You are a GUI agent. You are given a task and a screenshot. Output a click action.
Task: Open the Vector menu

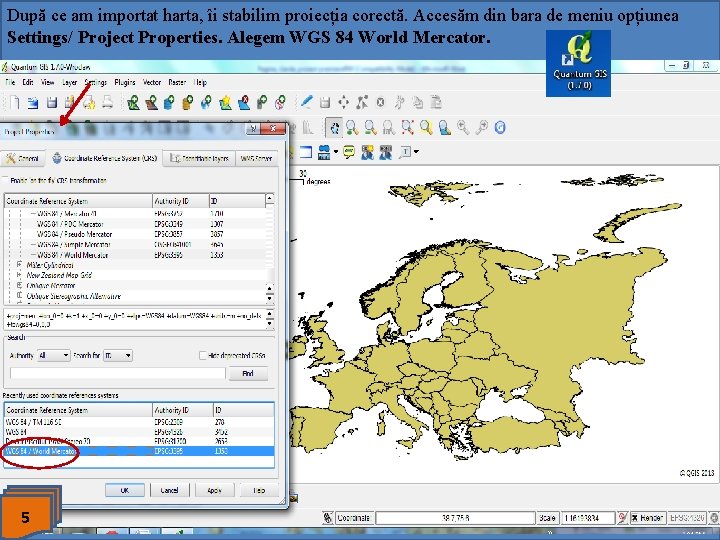152,82
